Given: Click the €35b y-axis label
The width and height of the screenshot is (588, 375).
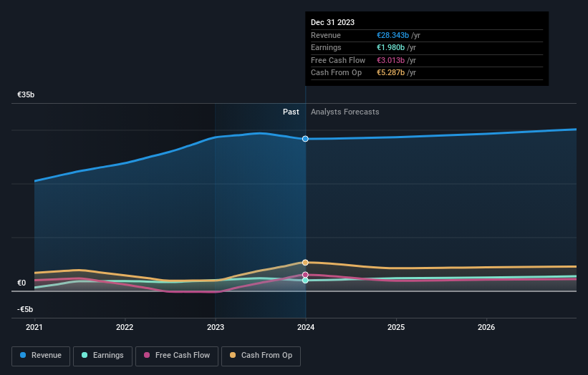Looking at the screenshot, I should pos(26,94).
